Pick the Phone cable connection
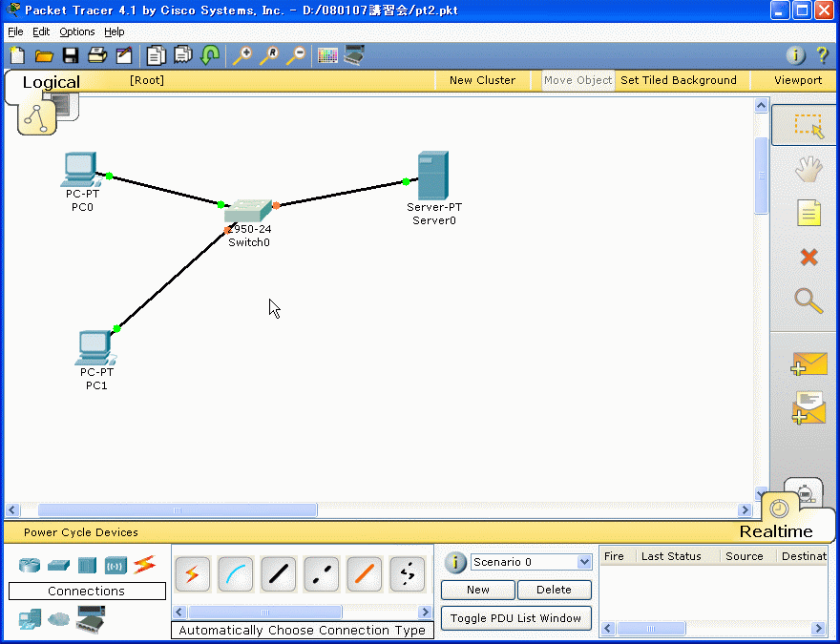840x644 pixels. [x=408, y=574]
